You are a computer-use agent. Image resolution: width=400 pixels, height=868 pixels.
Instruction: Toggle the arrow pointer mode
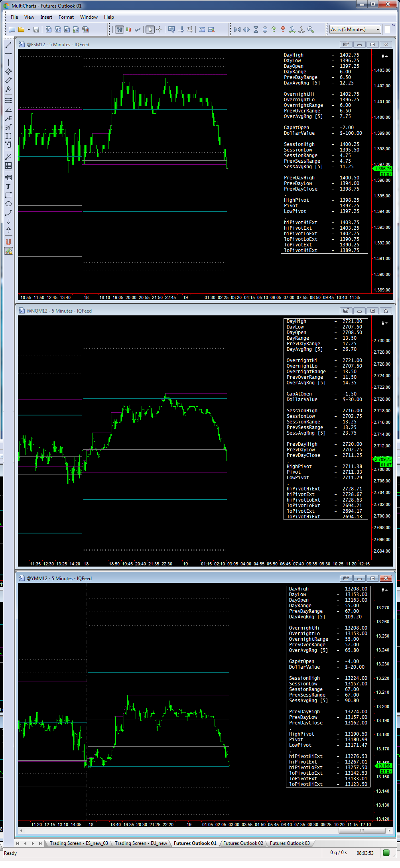[x=150, y=30]
